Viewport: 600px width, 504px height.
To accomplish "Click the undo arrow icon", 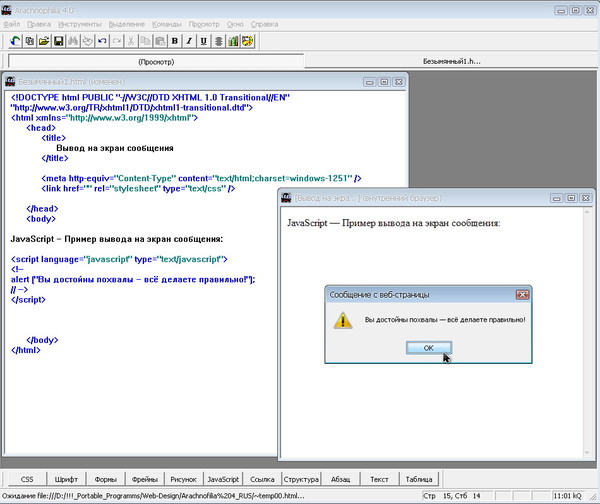I will tap(102, 41).
